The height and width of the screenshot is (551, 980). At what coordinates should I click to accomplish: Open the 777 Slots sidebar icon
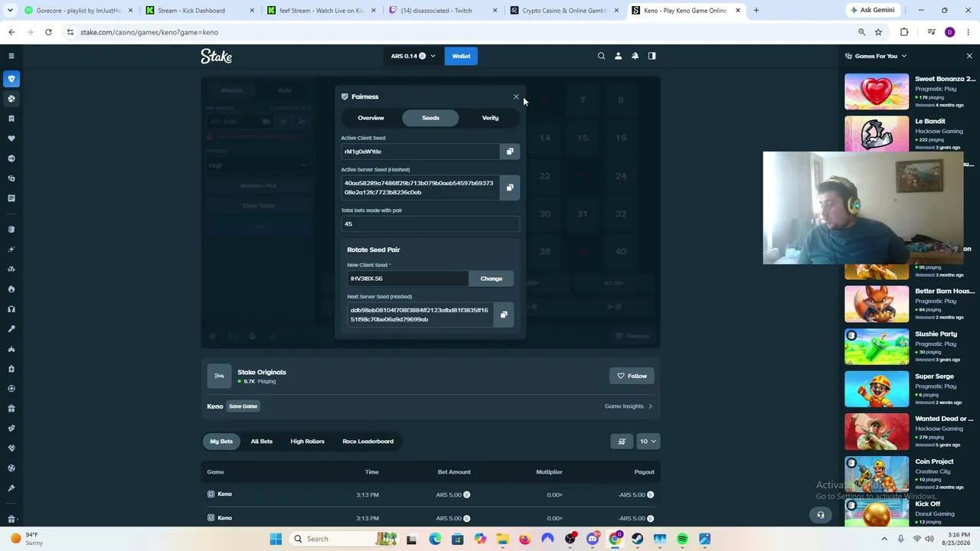pyautogui.click(x=11, y=269)
